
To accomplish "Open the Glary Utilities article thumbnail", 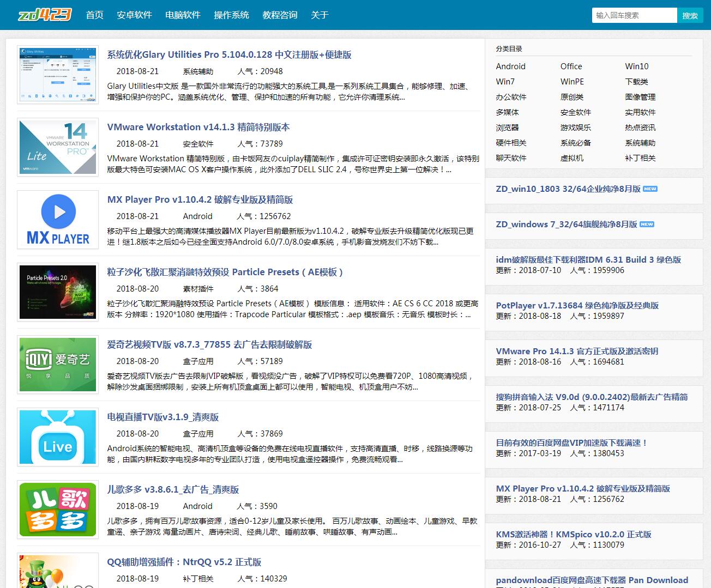I will [x=58, y=75].
